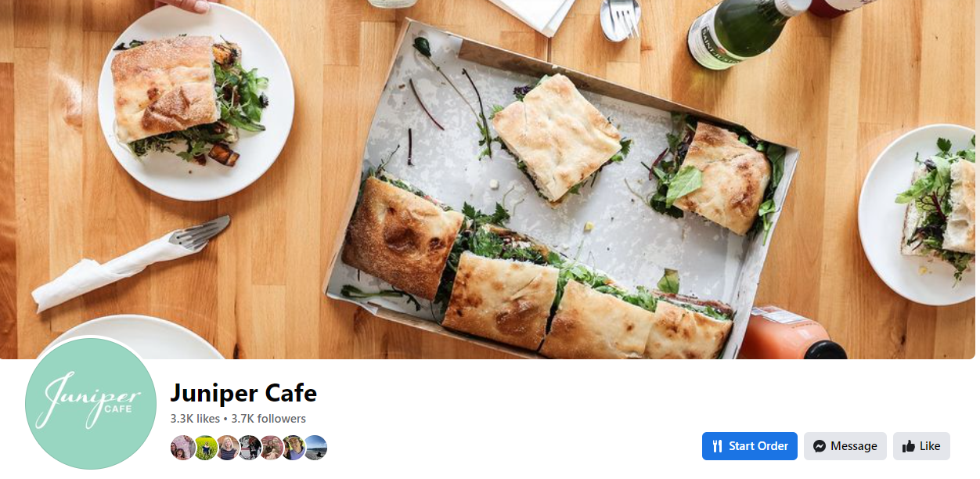View the 3.7K followers list

pyautogui.click(x=268, y=419)
